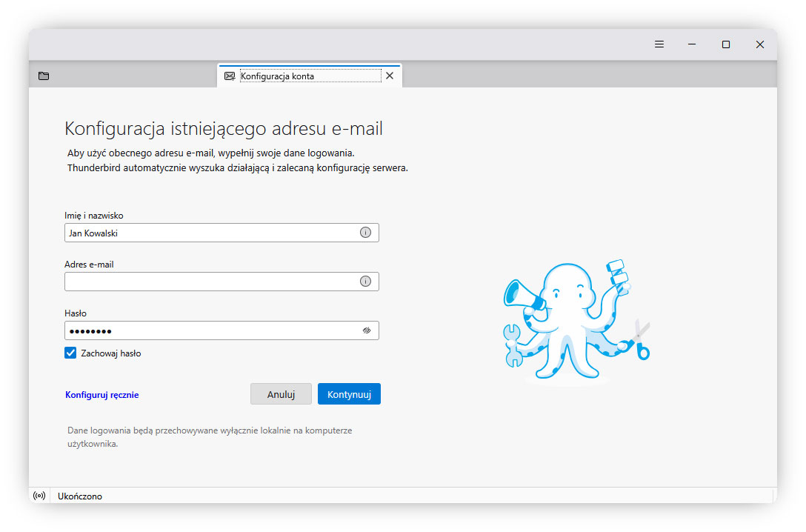Click the Anuluj button
The height and width of the screenshot is (532, 806).
pos(281,393)
